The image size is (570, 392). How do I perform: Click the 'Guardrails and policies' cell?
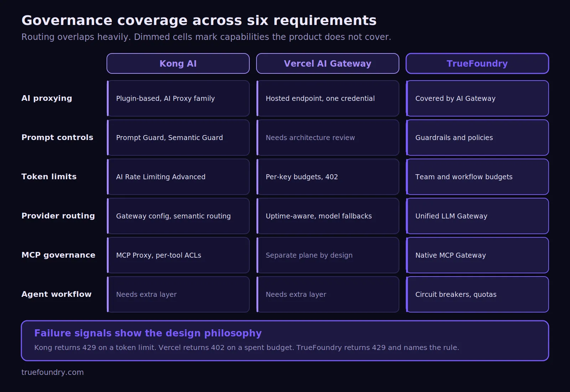coord(477,138)
